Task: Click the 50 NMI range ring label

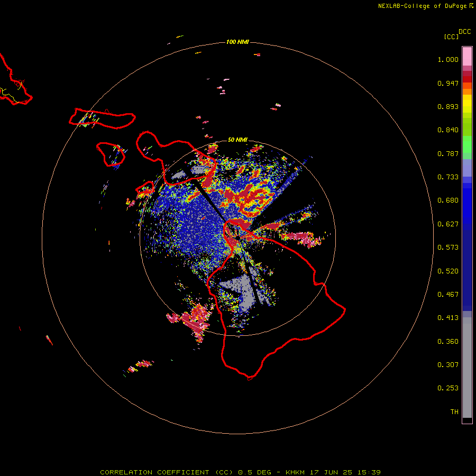Action: coord(237,140)
